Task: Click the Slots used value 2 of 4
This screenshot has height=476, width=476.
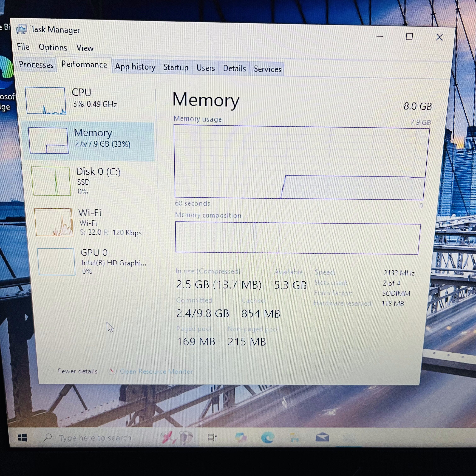Action: pos(391,283)
